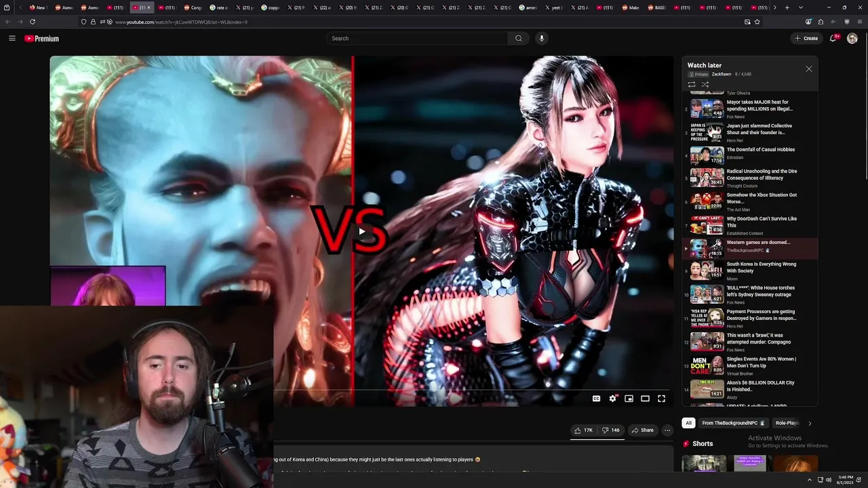Screen dimensions: 868x488
Task: Close the active browser tab
Action: point(149,7)
